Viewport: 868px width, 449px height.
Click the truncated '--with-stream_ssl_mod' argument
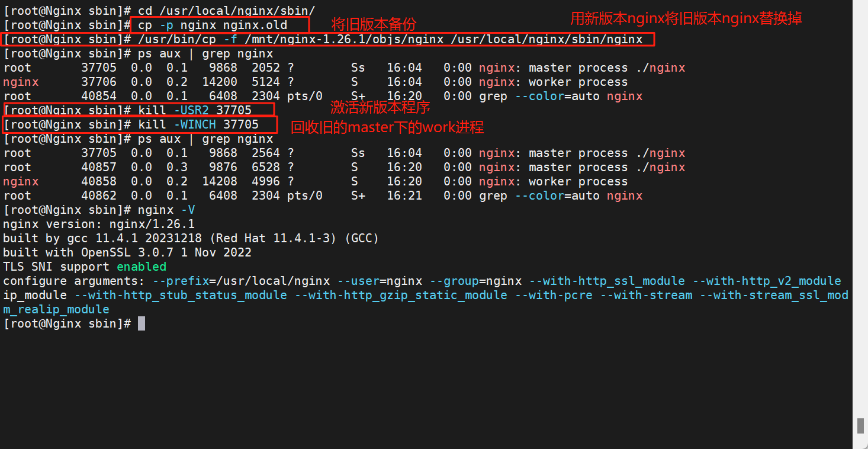pos(774,295)
